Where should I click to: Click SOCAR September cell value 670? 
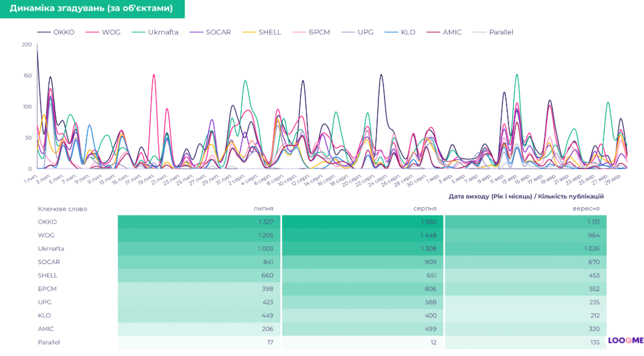coord(594,262)
